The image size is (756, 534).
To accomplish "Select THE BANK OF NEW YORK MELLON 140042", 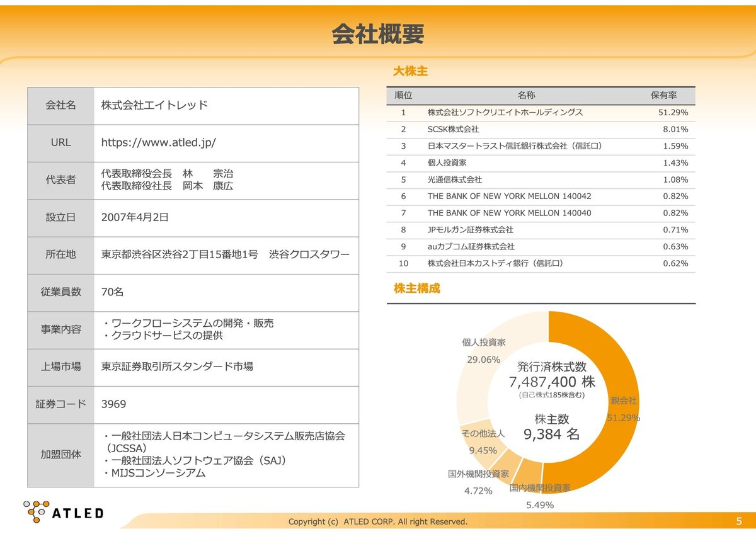I will click(x=510, y=196).
